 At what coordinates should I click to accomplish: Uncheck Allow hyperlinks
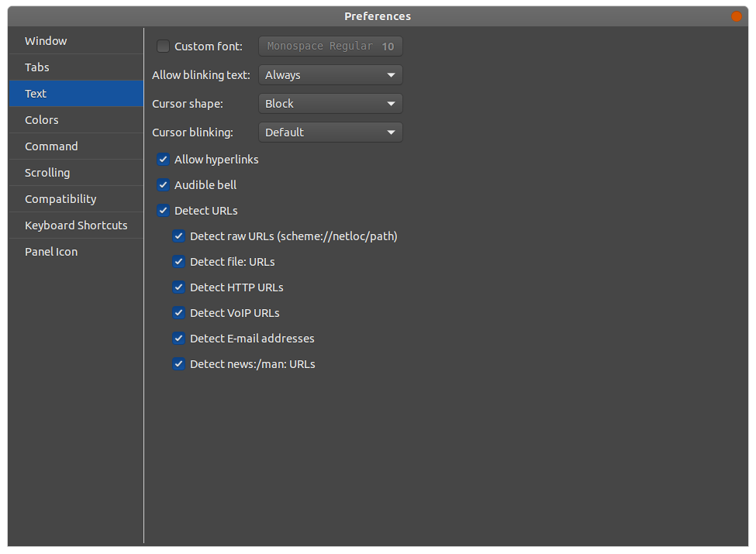click(163, 160)
